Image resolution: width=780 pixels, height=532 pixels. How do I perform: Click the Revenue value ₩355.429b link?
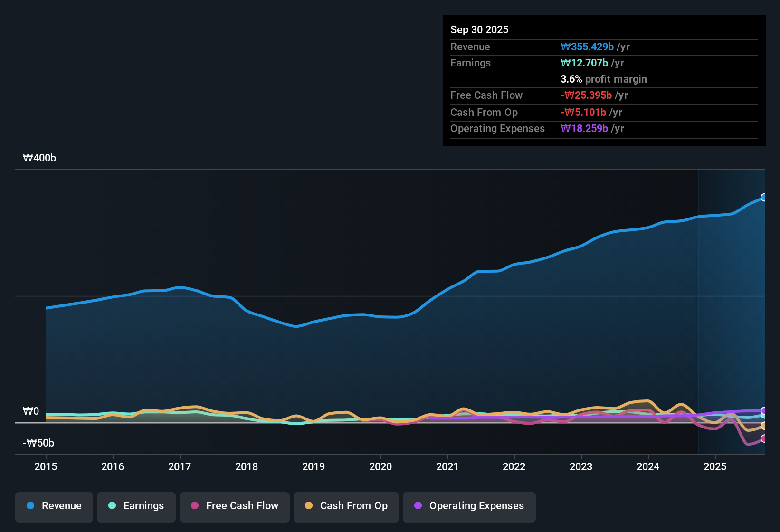[x=587, y=47]
